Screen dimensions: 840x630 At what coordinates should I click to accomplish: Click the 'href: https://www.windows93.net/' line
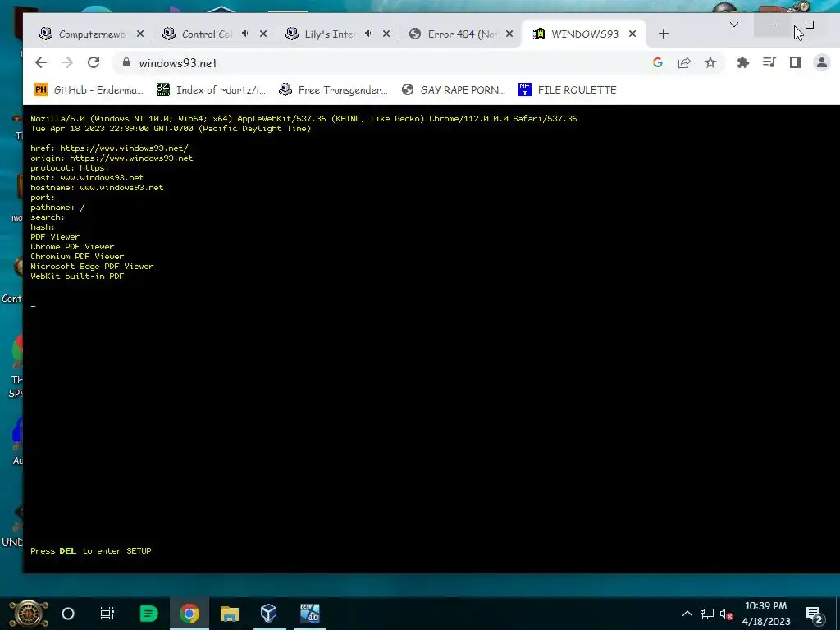tap(109, 148)
